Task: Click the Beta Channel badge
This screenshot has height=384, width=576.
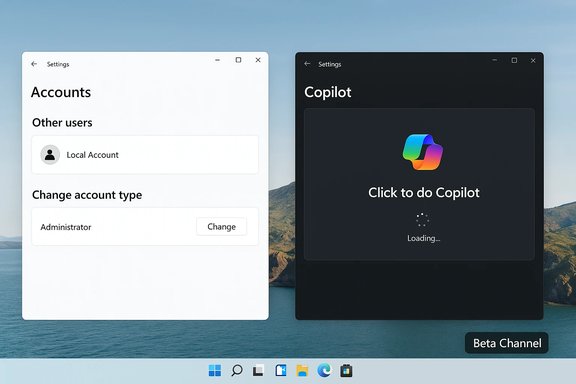Action: pos(507,343)
